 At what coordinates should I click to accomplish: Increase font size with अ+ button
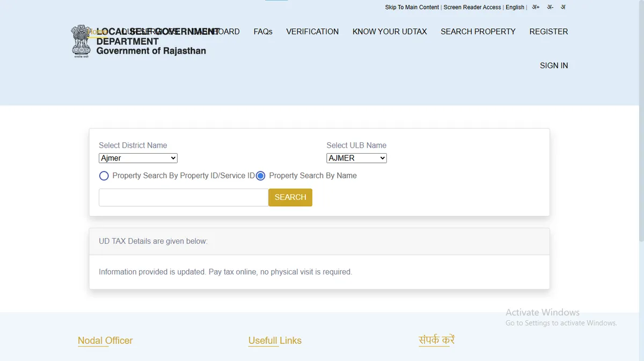point(536,8)
